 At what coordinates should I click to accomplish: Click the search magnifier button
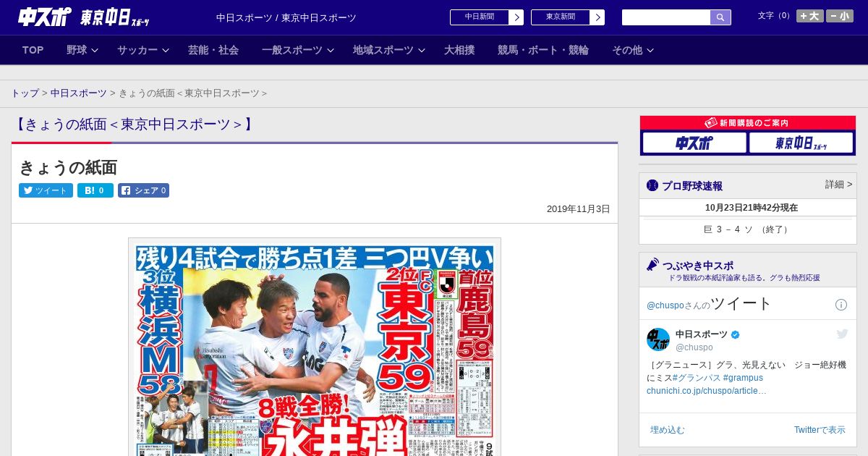tap(720, 17)
